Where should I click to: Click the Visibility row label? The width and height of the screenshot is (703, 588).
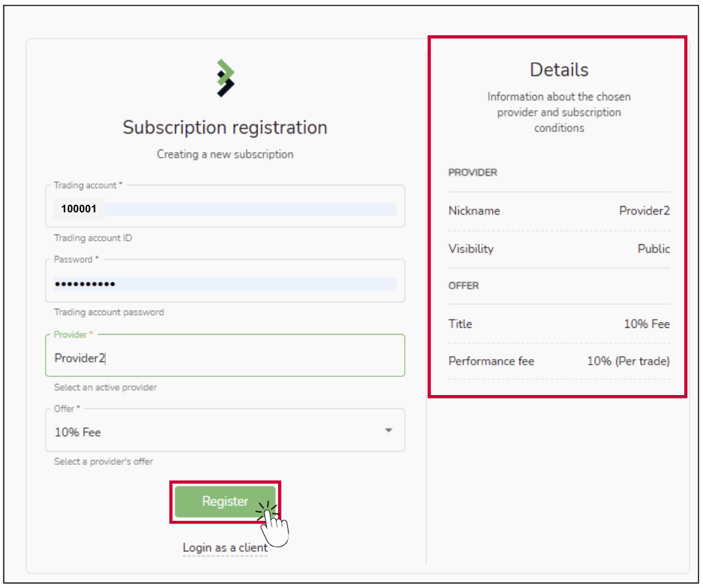click(x=471, y=249)
